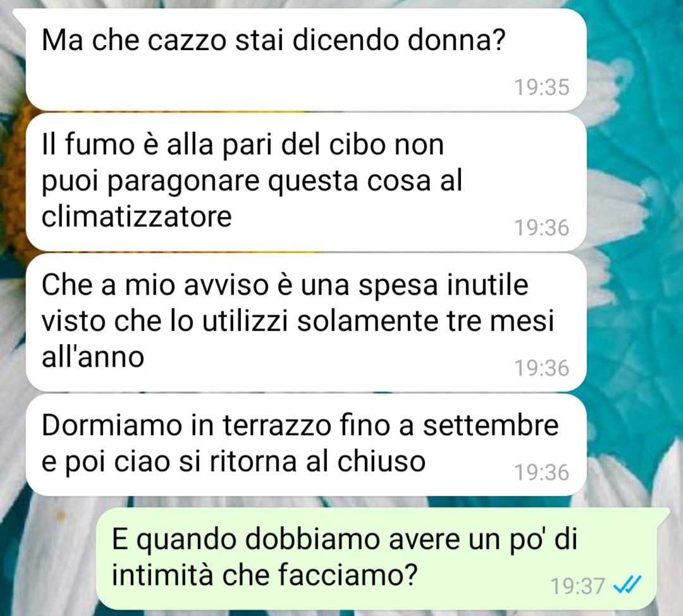
Task: Tap the blue double-check read receipt icon
Action: 627,584
